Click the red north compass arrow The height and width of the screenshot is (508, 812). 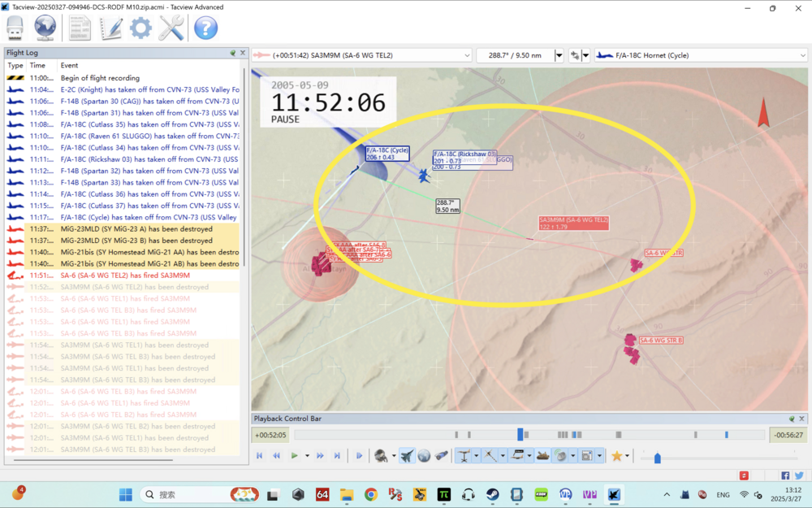click(762, 112)
